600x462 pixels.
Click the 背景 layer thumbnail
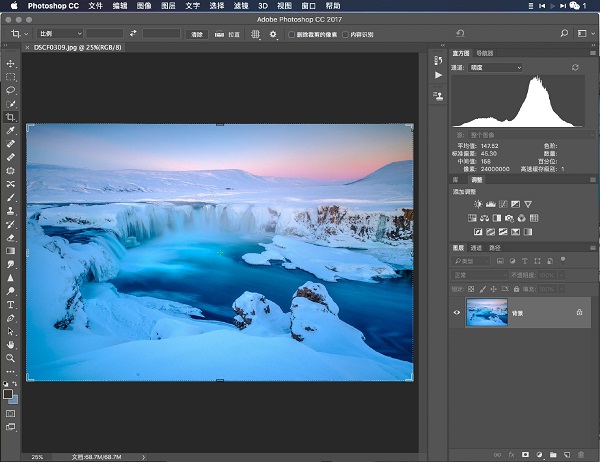[x=487, y=313]
